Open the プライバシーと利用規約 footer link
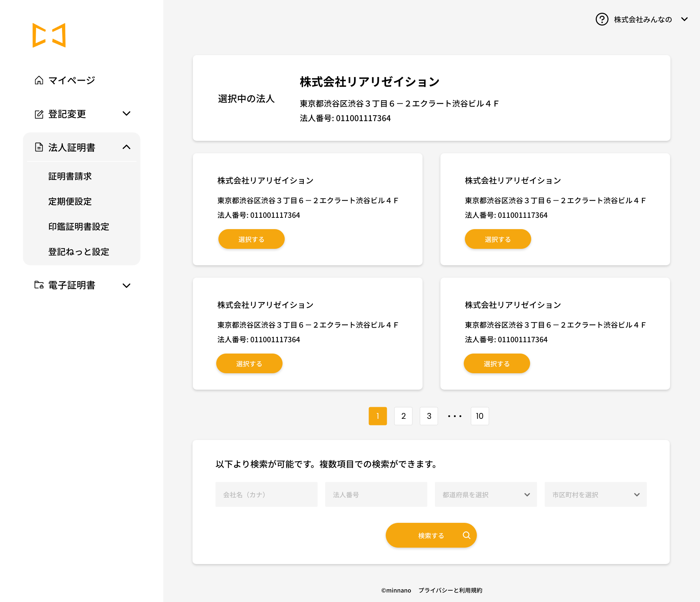This screenshot has height=602, width=700. coord(450,590)
